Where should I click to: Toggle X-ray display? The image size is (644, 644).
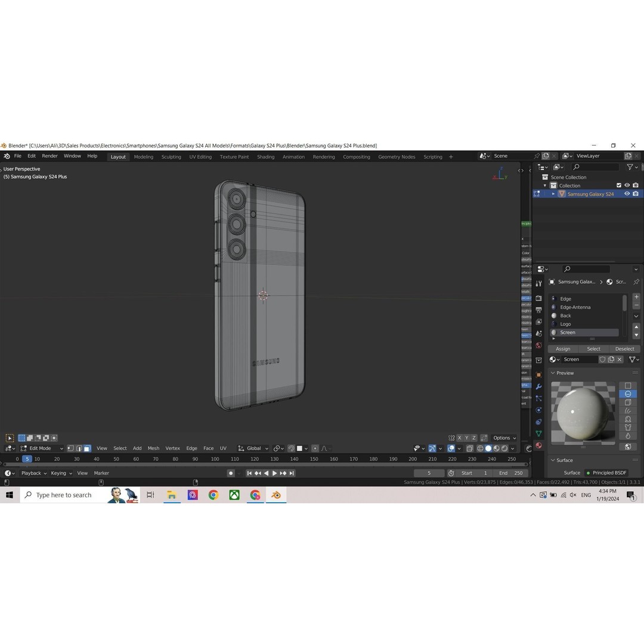pyautogui.click(x=470, y=448)
